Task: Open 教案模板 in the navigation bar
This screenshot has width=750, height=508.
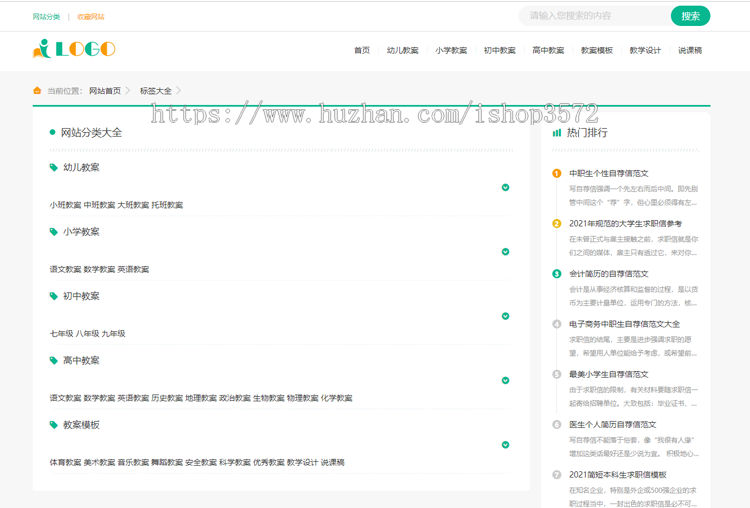Action: tap(597, 50)
